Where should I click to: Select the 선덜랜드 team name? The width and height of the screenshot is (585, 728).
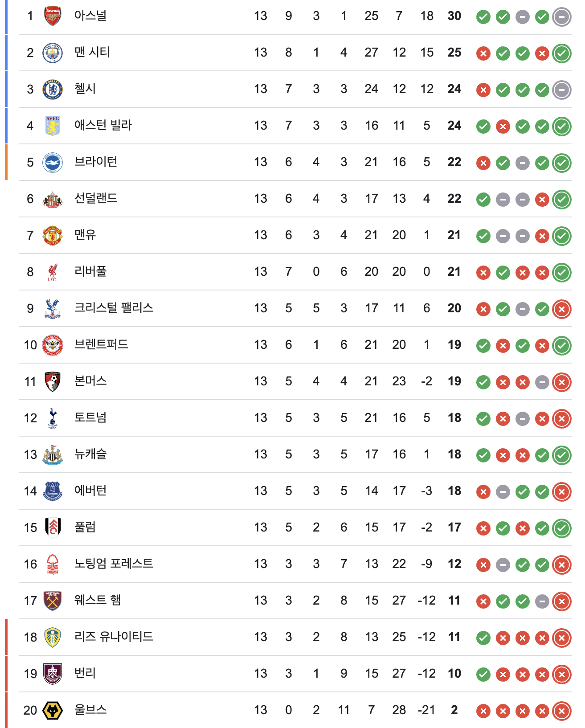pyautogui.click(x=96, y=198)
